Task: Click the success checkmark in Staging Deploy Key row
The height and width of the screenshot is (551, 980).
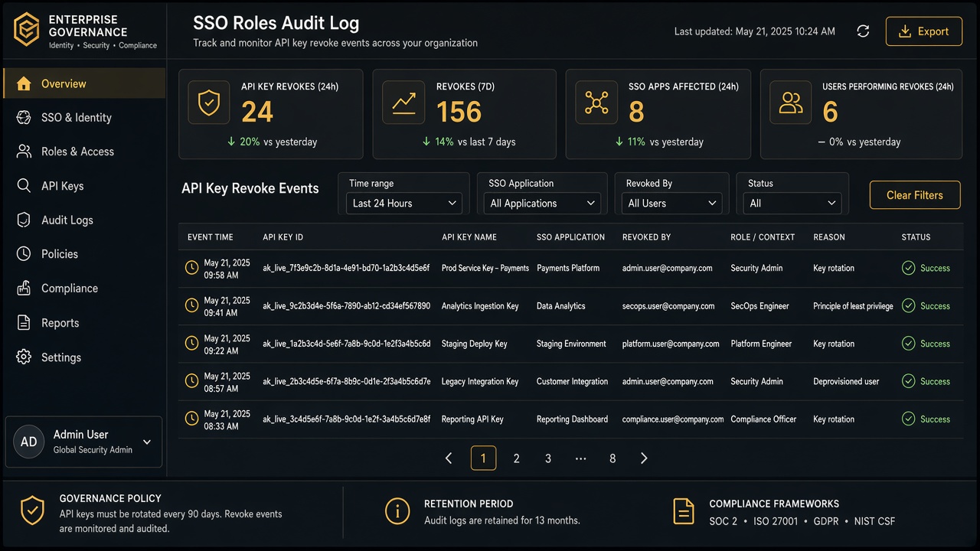Action: pyautogui.click(x=909, y=344)
